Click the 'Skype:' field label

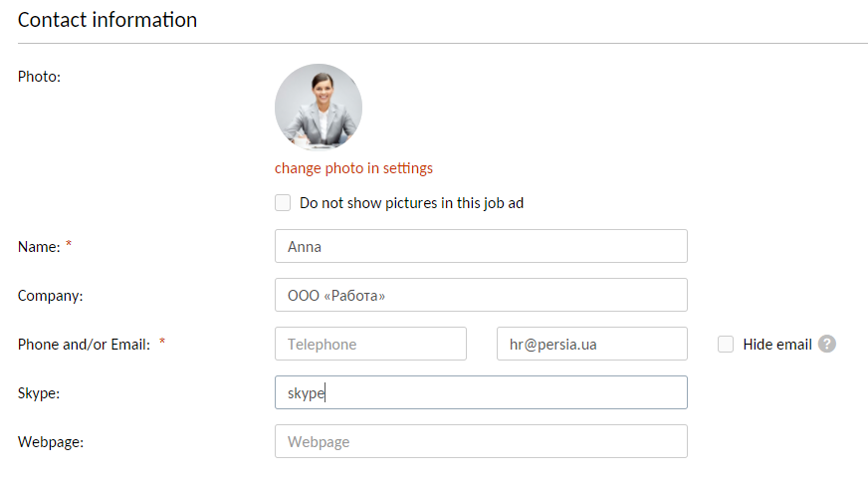click(39, 393)
